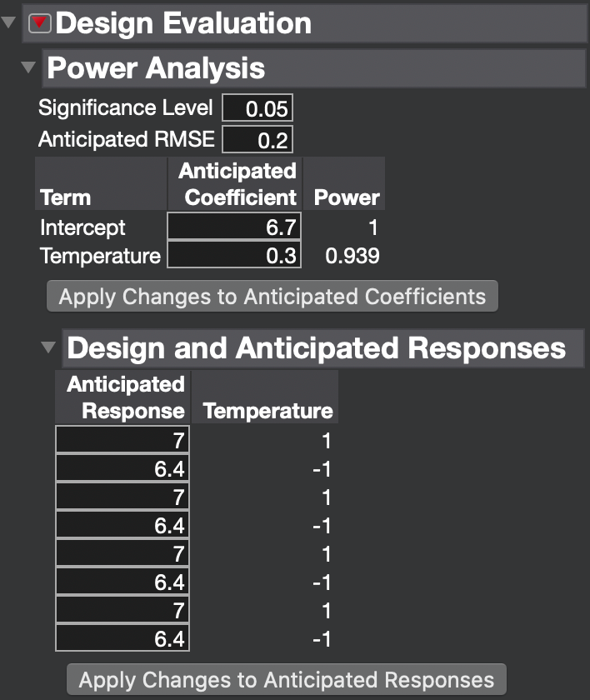Collapse the Power Analysis section

point(29,67)
